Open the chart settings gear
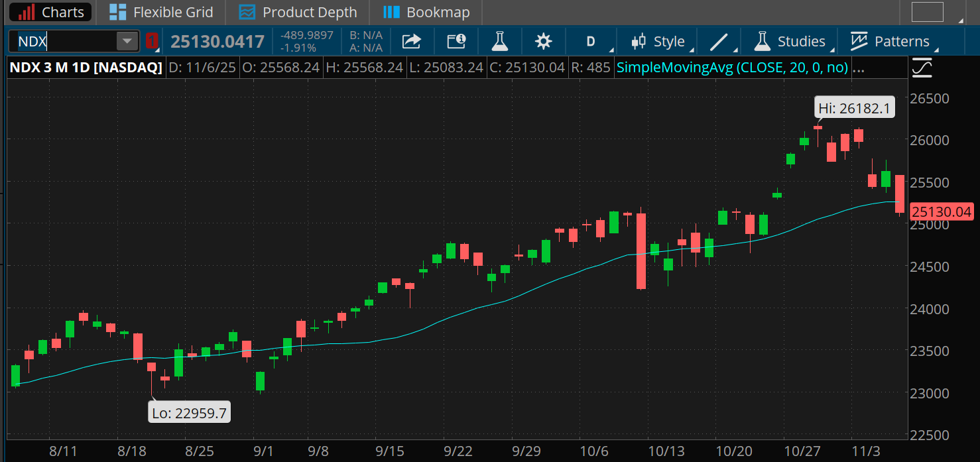The height and width of the screenshot is (462, 980). point(543,40)
